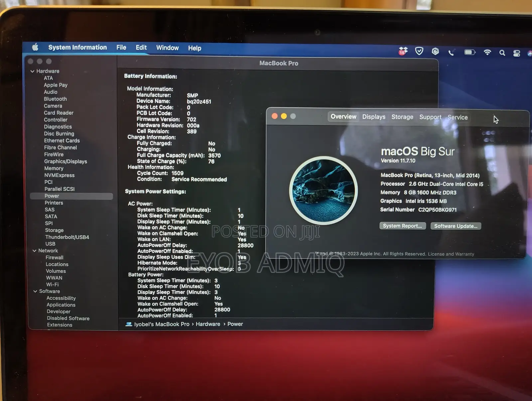The image size is (532, 401).
Task: Open the shield check menu bar icon
Action: coord(419,51)
